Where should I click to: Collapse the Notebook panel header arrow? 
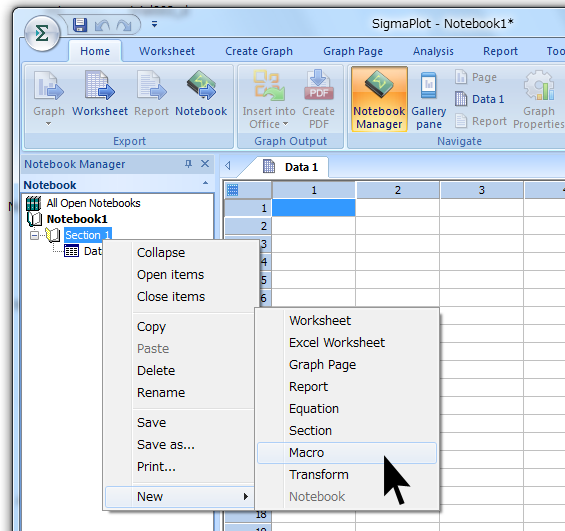[x=205, y=183]
